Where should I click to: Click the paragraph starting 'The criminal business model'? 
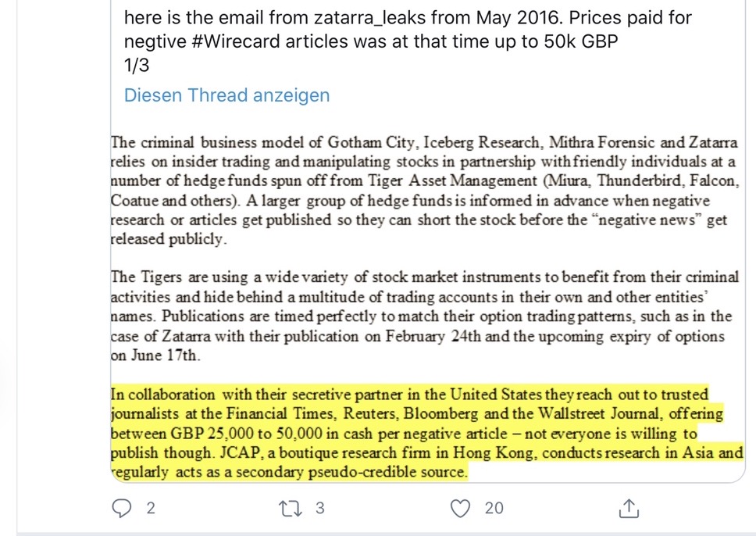[422, 191]
